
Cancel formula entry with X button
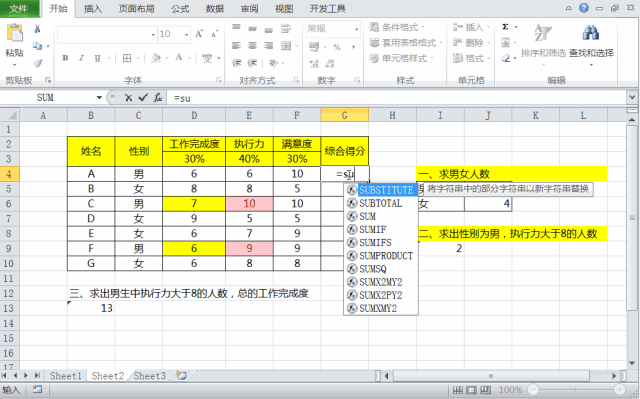[x=128, y=98]
